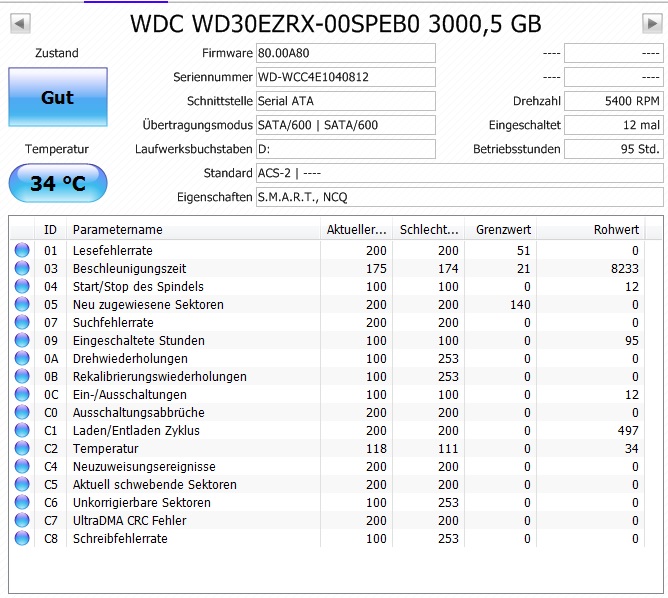Click the status orb for Beschleunigungszeit

coord(22,268)
